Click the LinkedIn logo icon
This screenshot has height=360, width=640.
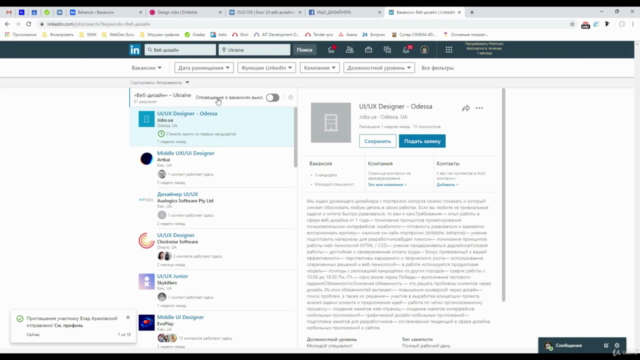click(x=135, y=50)
